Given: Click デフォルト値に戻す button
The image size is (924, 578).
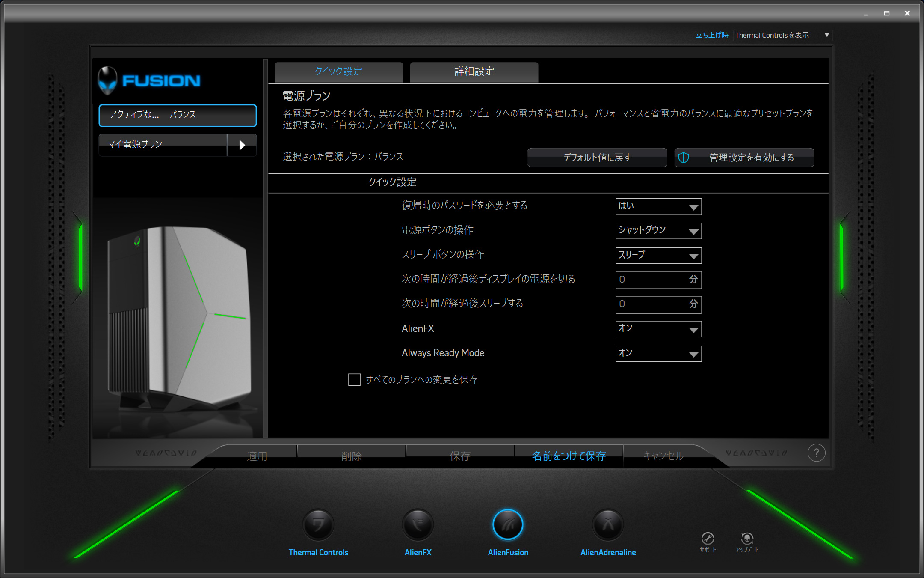Looking at the screenshot, I should pyautogui.click(x=597, y=158).
